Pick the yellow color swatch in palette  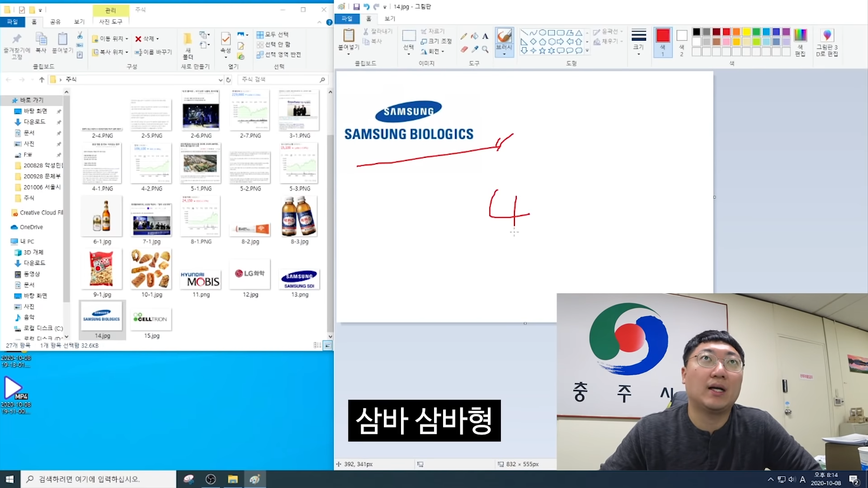pyautogui.click(x=746, y=32)
